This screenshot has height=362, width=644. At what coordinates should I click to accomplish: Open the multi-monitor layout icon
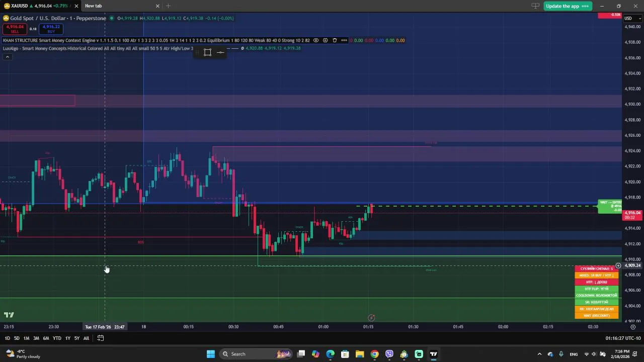coord(535,6)
